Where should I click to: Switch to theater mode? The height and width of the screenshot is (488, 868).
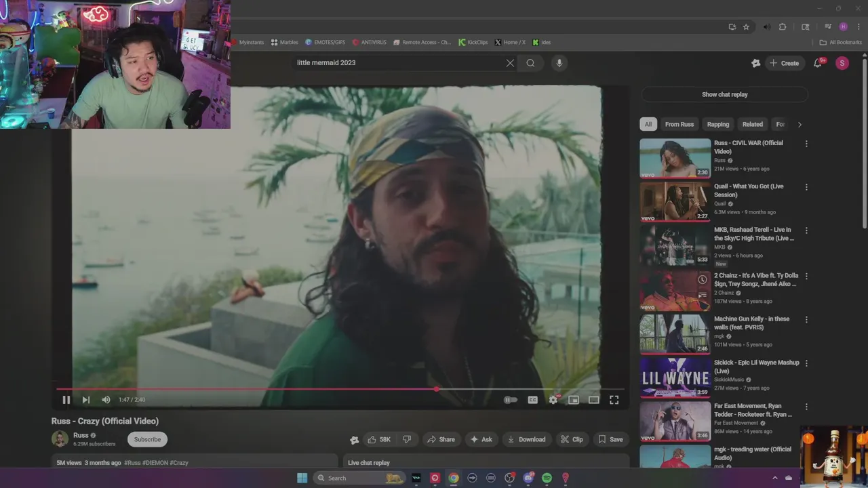tap(593, 400)
